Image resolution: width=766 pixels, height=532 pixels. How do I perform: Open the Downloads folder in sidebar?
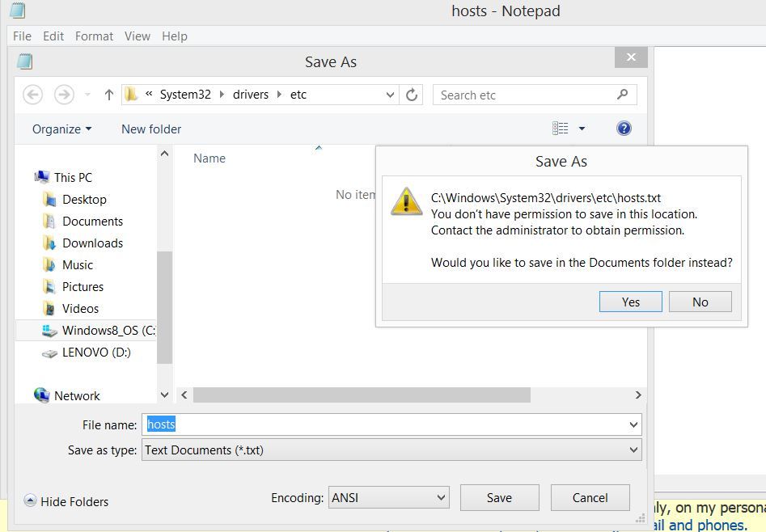(x=92, y=243)
